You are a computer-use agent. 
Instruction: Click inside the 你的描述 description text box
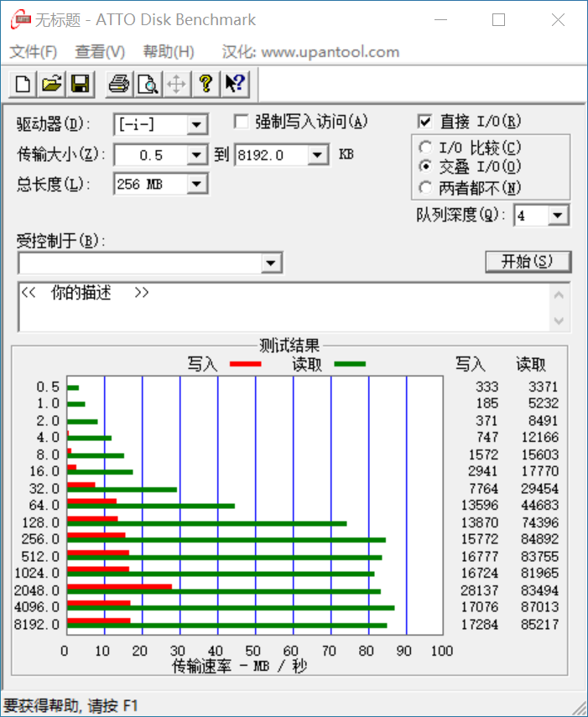(x=284, y=307)
